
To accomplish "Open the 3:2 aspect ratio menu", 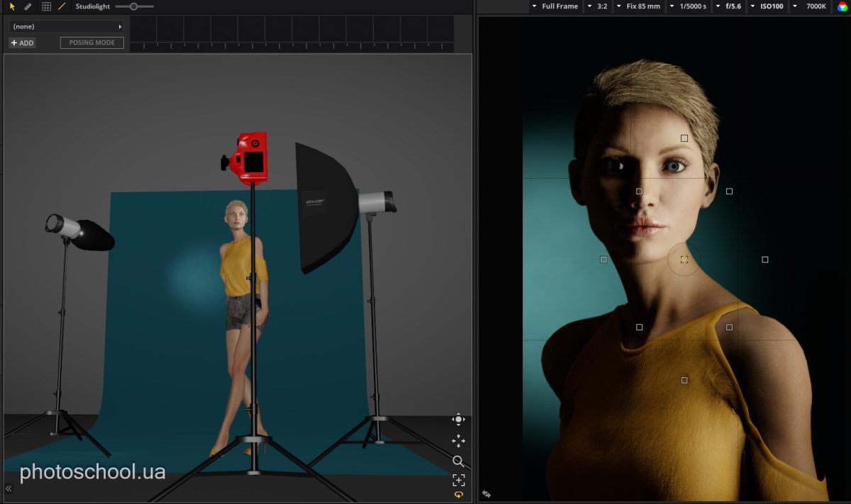I will [x=598, y=6].
